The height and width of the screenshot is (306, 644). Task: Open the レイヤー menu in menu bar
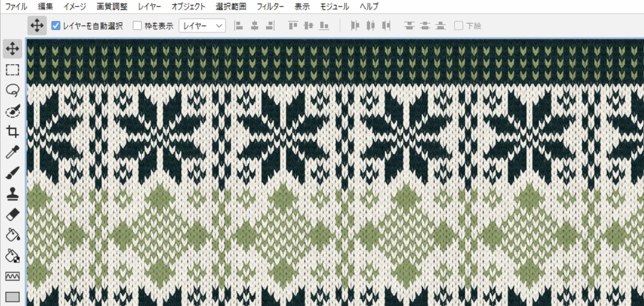(150, 7)
